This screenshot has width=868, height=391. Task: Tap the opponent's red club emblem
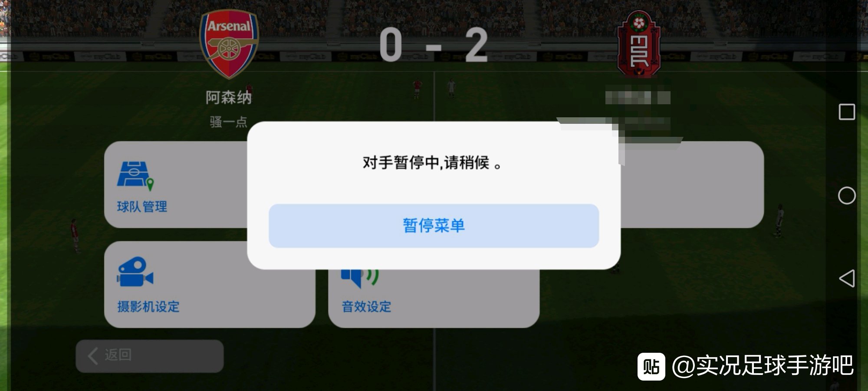[638, 44]
